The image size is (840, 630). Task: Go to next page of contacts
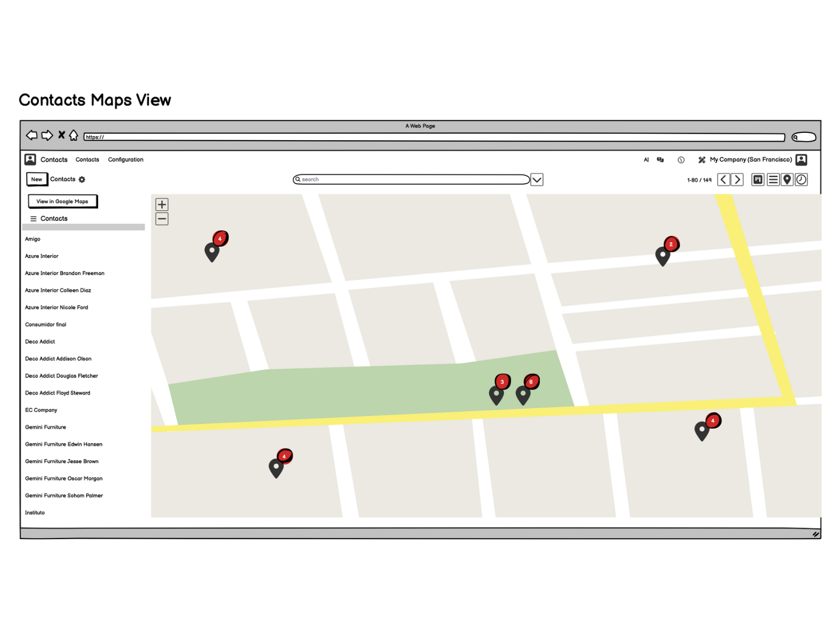[x=738, y=180]
